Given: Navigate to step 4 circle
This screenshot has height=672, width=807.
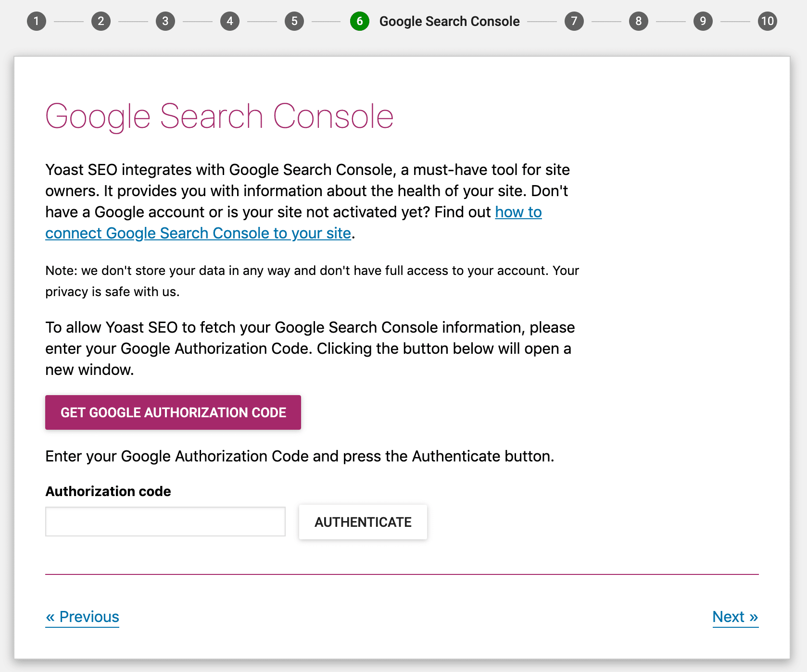Looking at the screenshot, I should (230, 21).
